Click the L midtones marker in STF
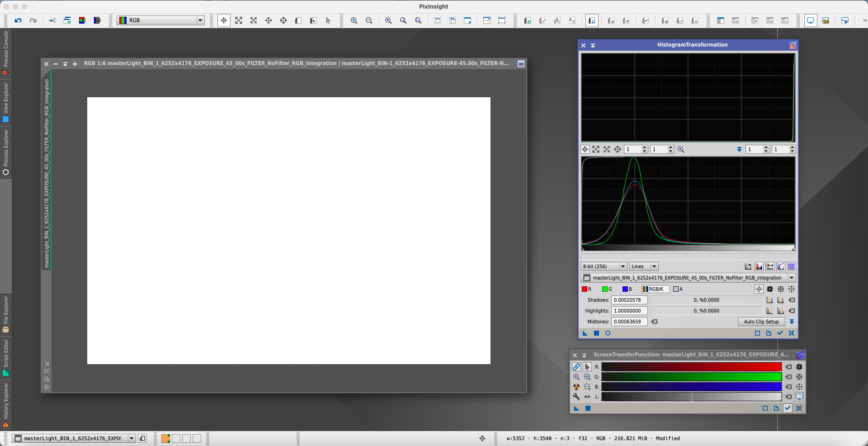868x446 pixels. pyautogui.click(x=692, y=399)
